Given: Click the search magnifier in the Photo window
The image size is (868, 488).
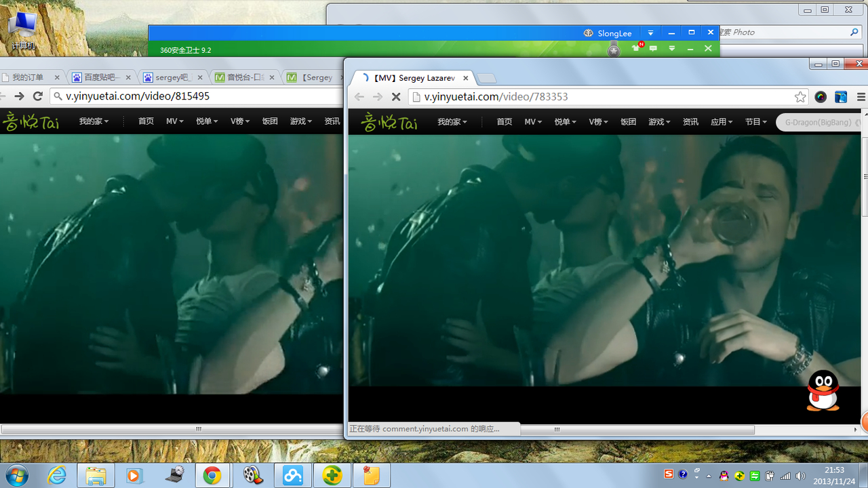Looking at the screenshot, I should 854,32.
